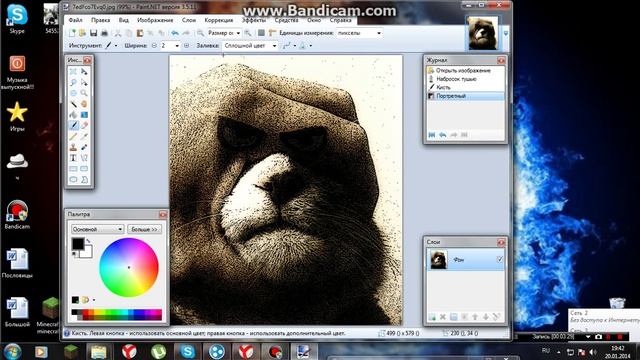Click the Print toolbar icon
Image resolution: width=640 pixels, height=360 pixels.
(x=104, y=33)
